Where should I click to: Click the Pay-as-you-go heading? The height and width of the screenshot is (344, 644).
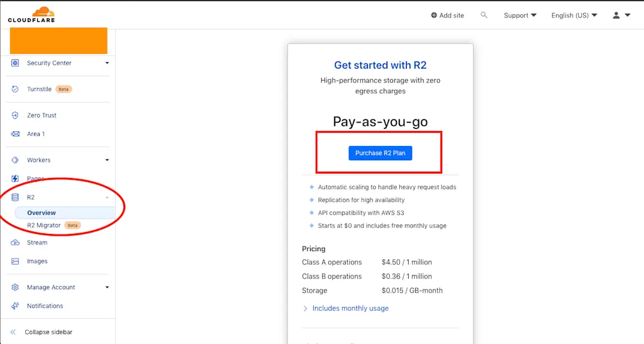[x=380, y=122]
